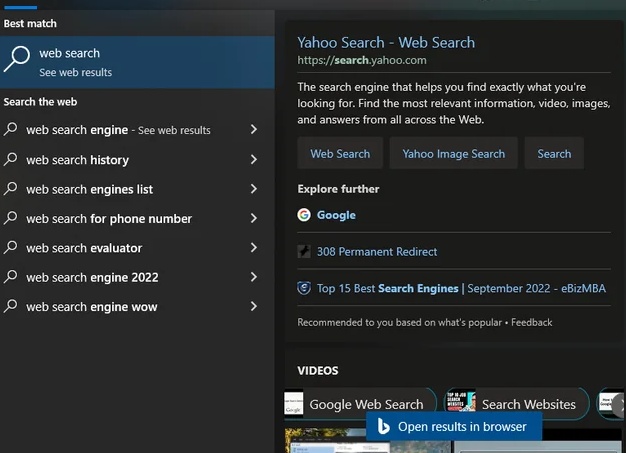Open the 'web search' best match result
Screen dimensions: 626x453
(x=137, y=62)
